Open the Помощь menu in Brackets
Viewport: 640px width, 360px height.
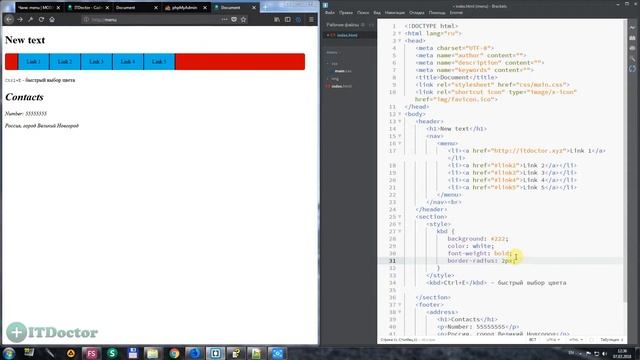tap(437, 13)
